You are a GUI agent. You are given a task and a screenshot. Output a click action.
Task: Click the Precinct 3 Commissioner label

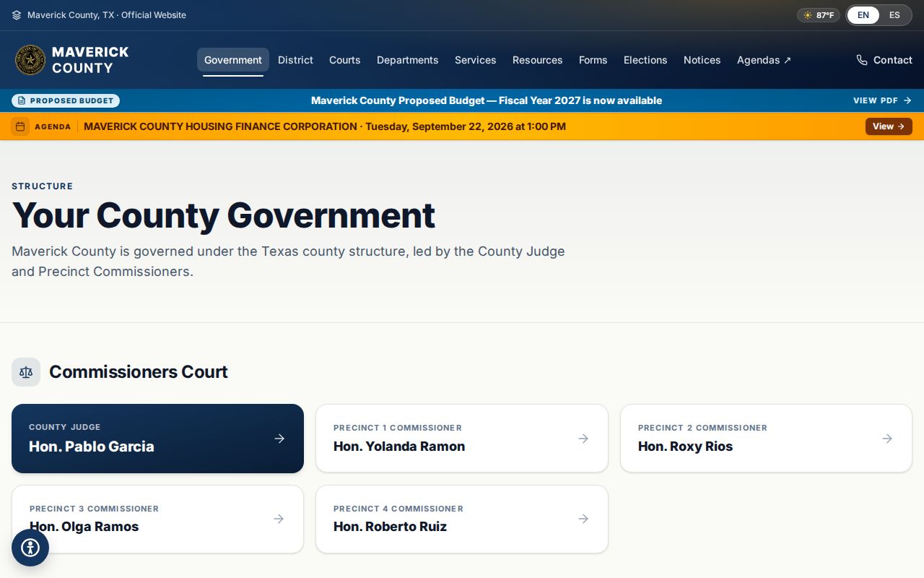(x=94, y=509)
